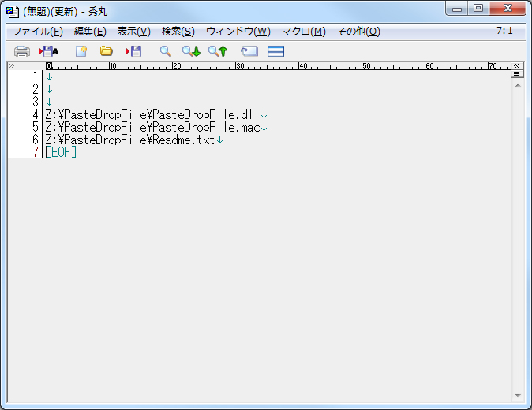Open the 編集(E) menu
This screenshot has width=532, height=410.
(x=90, y=32)
